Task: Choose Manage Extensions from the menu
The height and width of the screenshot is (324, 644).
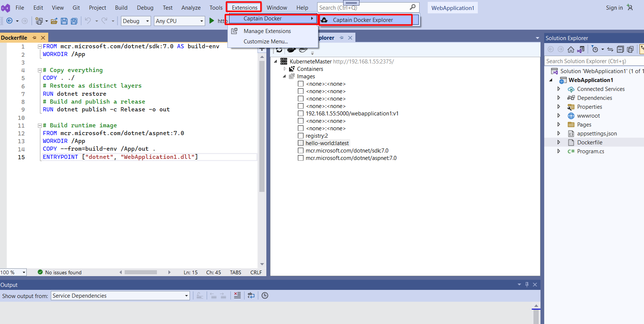Action: pyautogui.click(x=267, y=31)
